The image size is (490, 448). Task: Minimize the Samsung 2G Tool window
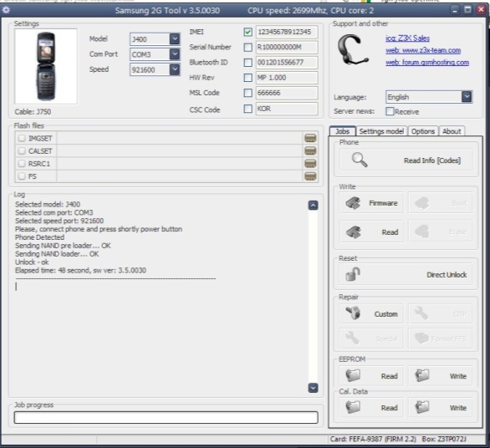pos(455,10)
